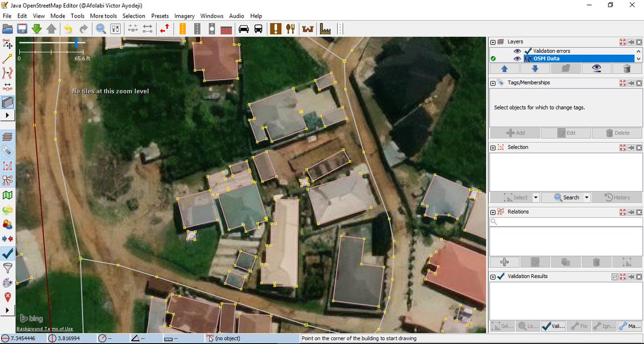Toggle the Validation Results checkmark in sidebar
This screenshot has height=344, width=644.
coord(8,253)
